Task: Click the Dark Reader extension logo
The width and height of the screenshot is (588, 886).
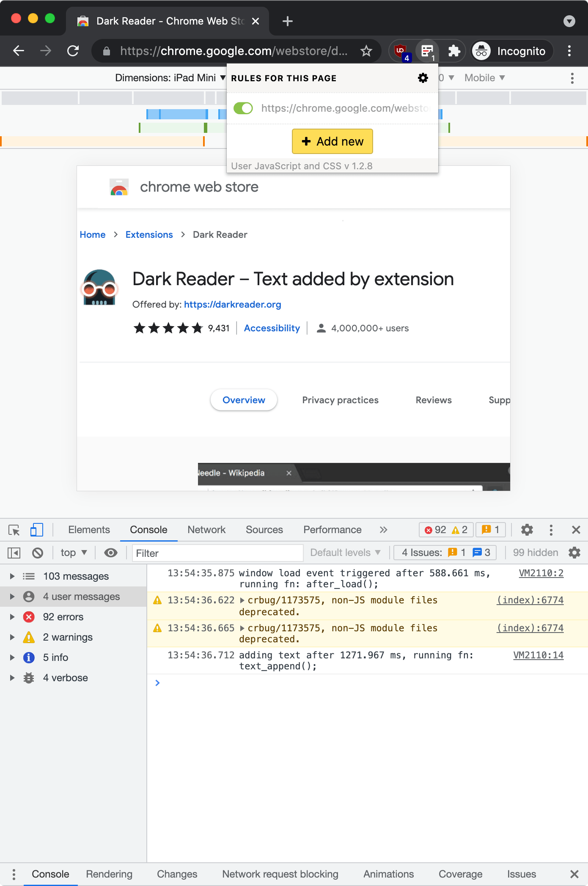Action: pos(99,288)
